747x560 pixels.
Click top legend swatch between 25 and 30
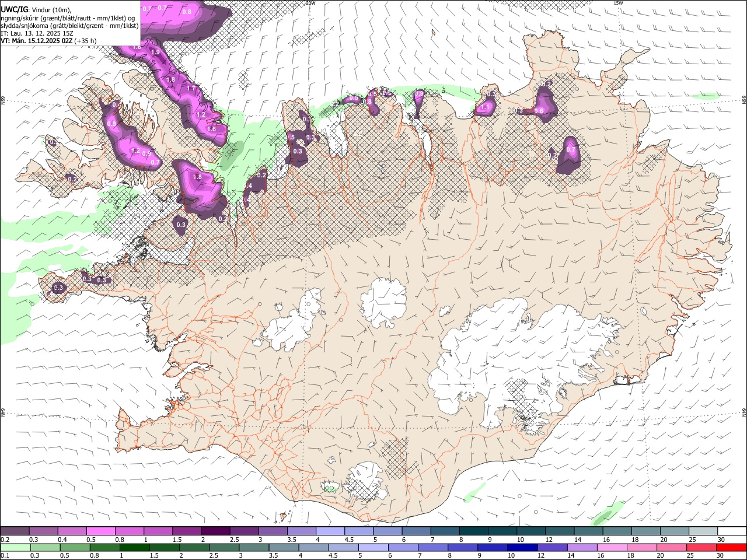[704, 531]
